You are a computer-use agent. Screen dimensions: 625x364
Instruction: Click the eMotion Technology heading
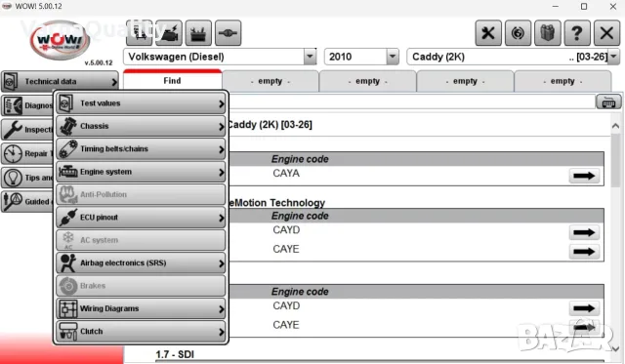point(277,203)
